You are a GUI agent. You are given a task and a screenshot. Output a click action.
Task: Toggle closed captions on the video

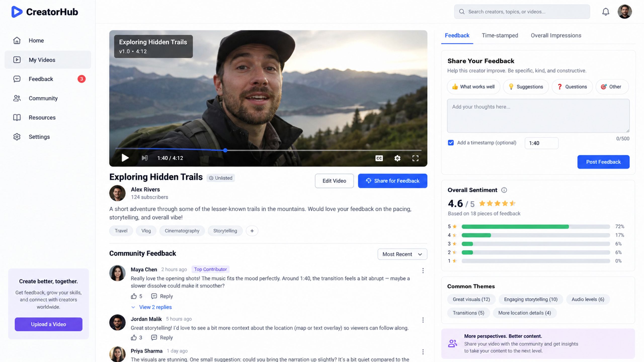point(379,158)
